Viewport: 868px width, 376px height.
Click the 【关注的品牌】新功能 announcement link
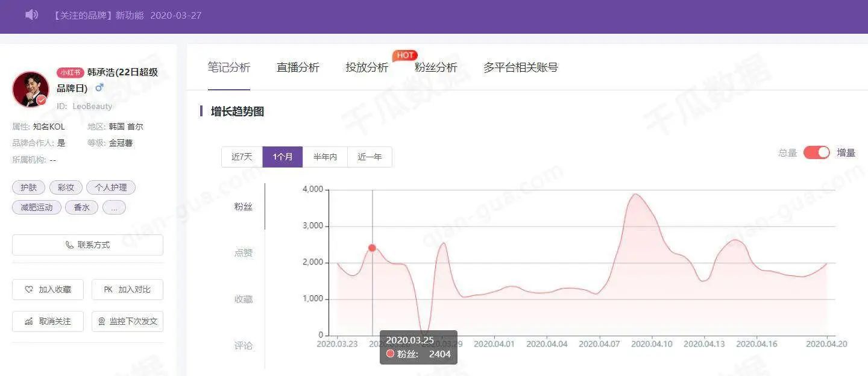99,15
